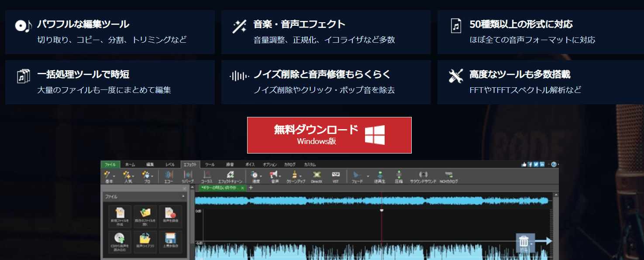The width and height of the screenshot is (644, 260).
Task: Click the waveform overview strip
Action: pos(372,201)
